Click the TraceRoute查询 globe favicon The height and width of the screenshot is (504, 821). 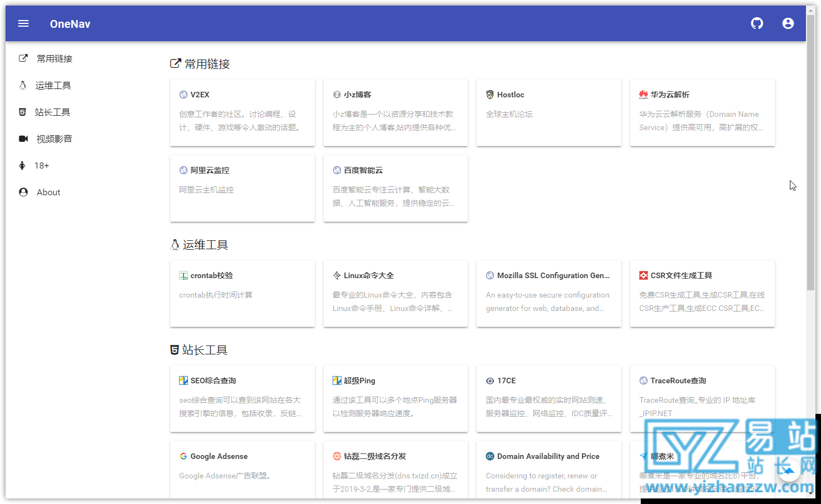(644, 381)
